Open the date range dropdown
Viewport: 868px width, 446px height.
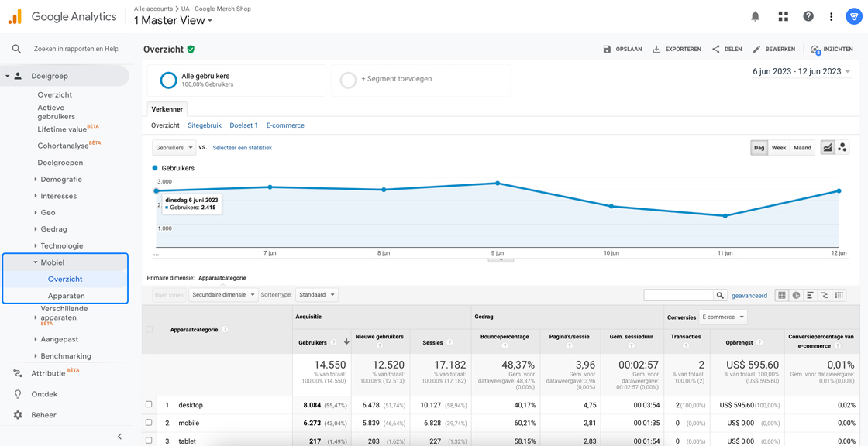801,71
